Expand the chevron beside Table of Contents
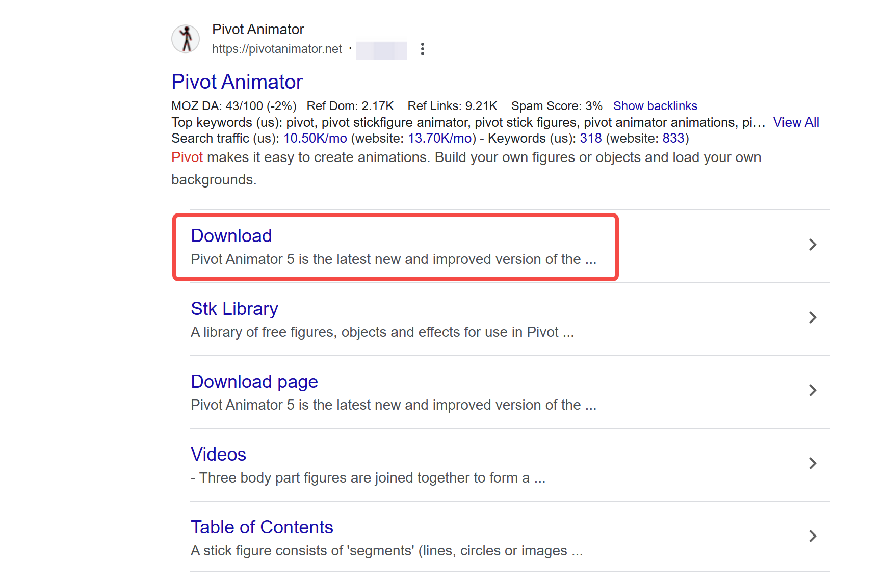Viewport: 887px width, 588px height. click(813, 536)
